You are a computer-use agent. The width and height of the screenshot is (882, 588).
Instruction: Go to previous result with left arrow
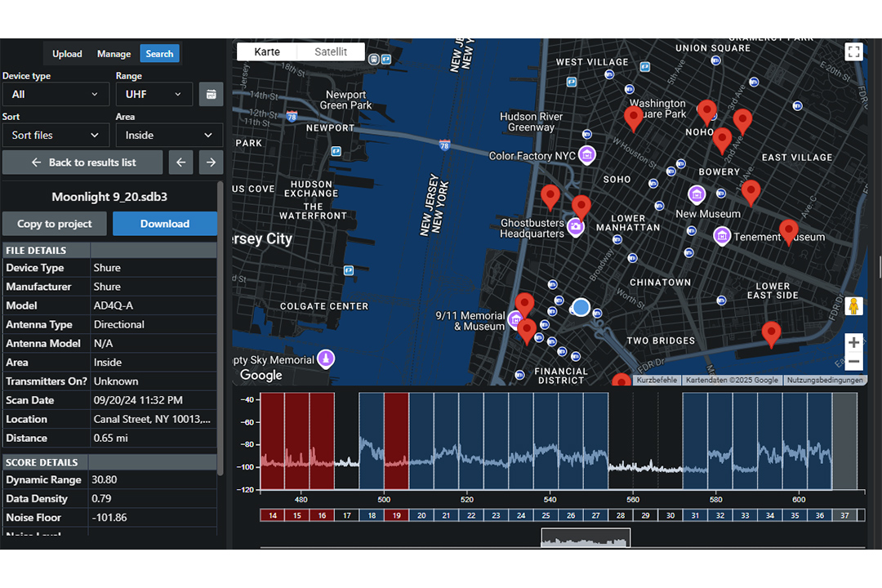coord(180,163)
